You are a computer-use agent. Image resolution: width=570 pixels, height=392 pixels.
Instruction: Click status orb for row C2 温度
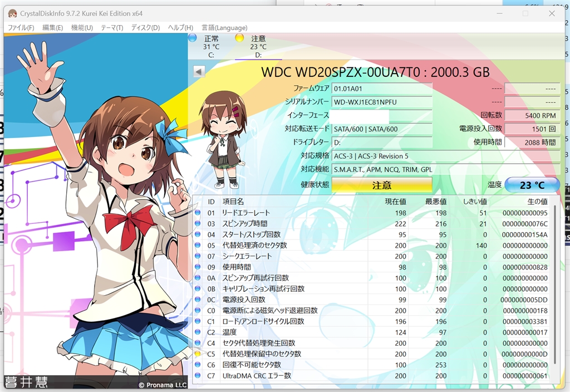pos(198,332)
